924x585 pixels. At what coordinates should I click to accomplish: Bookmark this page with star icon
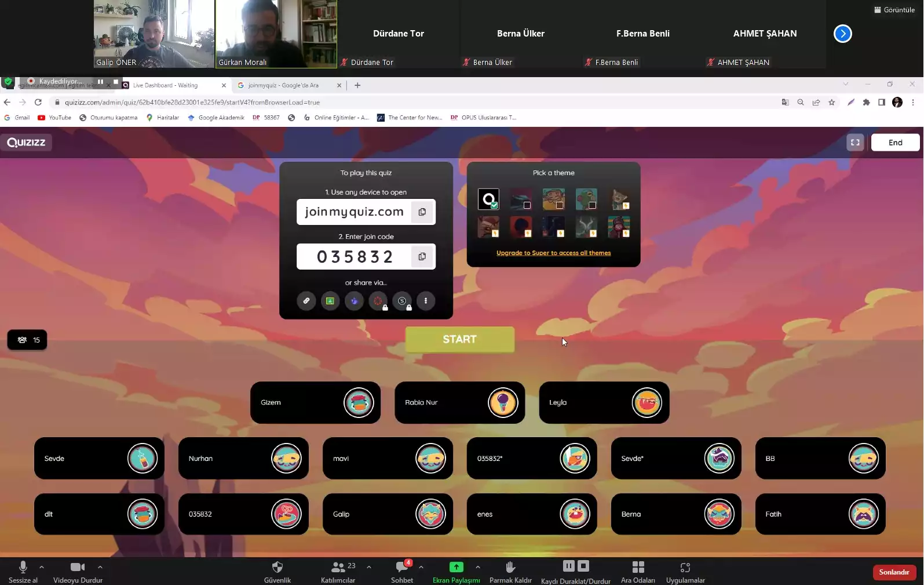coord(832,102)
